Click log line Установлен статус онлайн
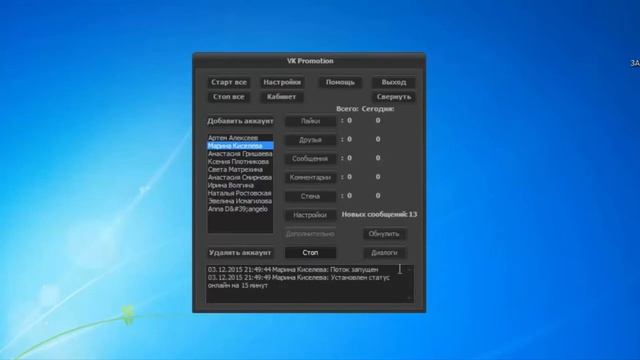Image resolution: width=640 pixels, height=360 pixels. point(299,282)
